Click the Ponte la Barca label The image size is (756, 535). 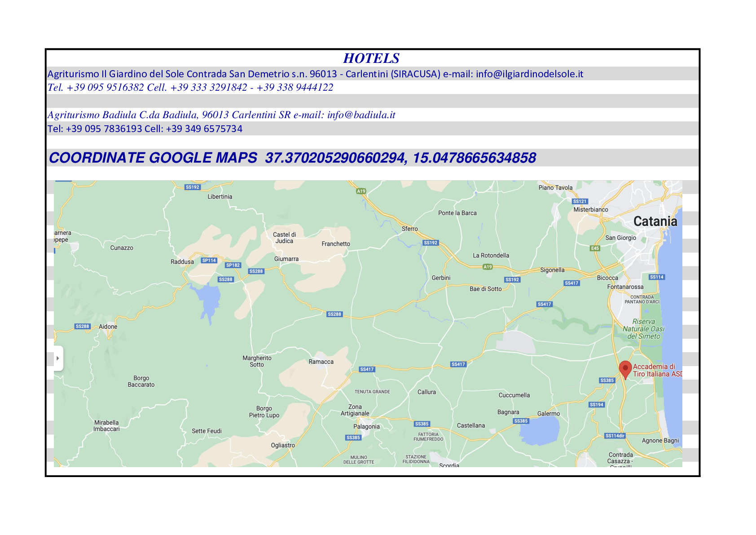pyautogui.click(x=457, y=213)
